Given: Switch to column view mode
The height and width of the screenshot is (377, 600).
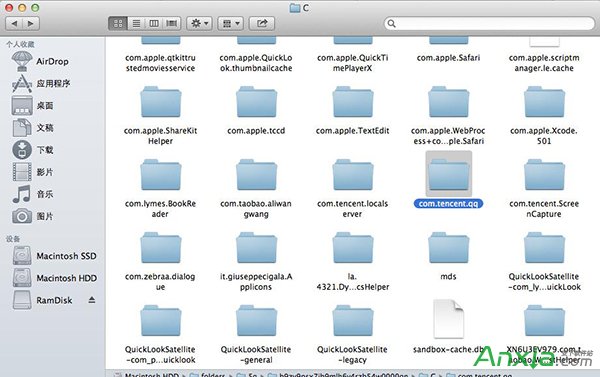Looking at the screenshot, I should (154, 23).
